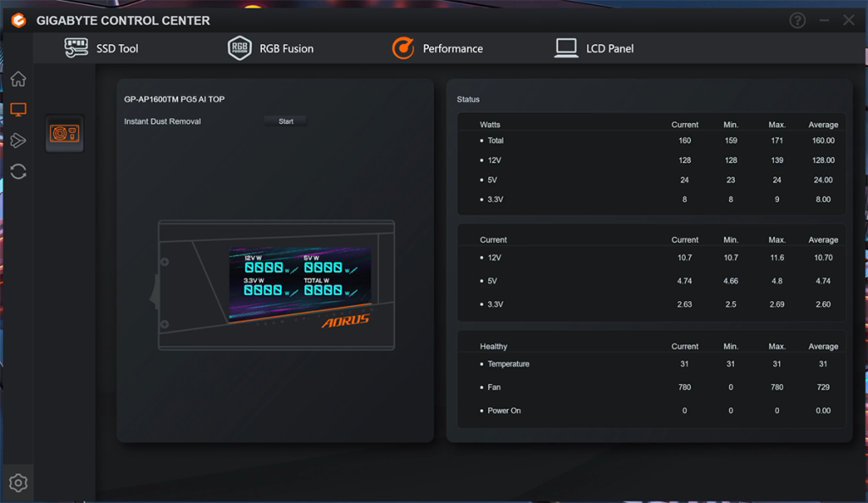This screenshot has width=868, height=503.
Task: Click Max. column header in Current table
Action: pyautogui.click(x=776, y=240)
